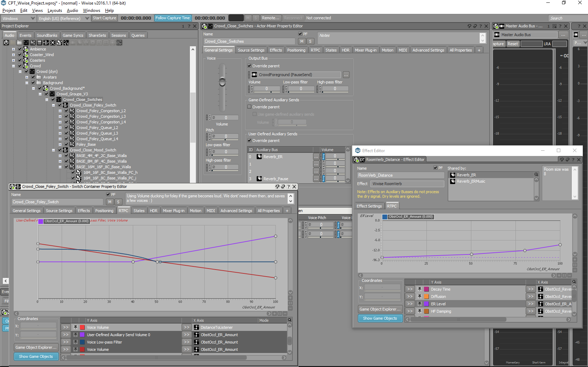588x367 pixels.
Task: Toggle inclusion checkbox for Ambience
Action: tap(20, 49)
